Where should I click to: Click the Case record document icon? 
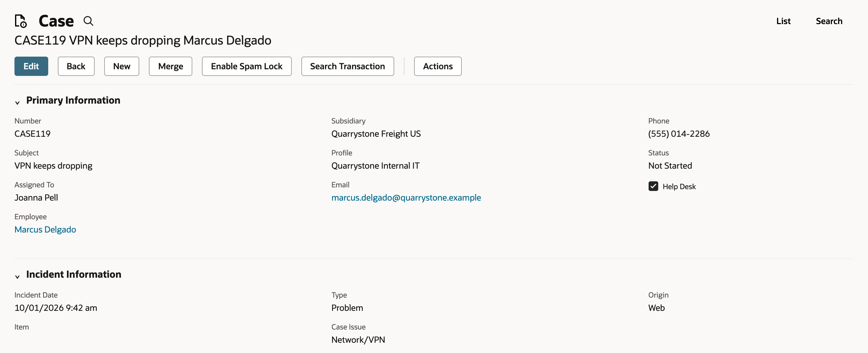click(x=20, y=21)
